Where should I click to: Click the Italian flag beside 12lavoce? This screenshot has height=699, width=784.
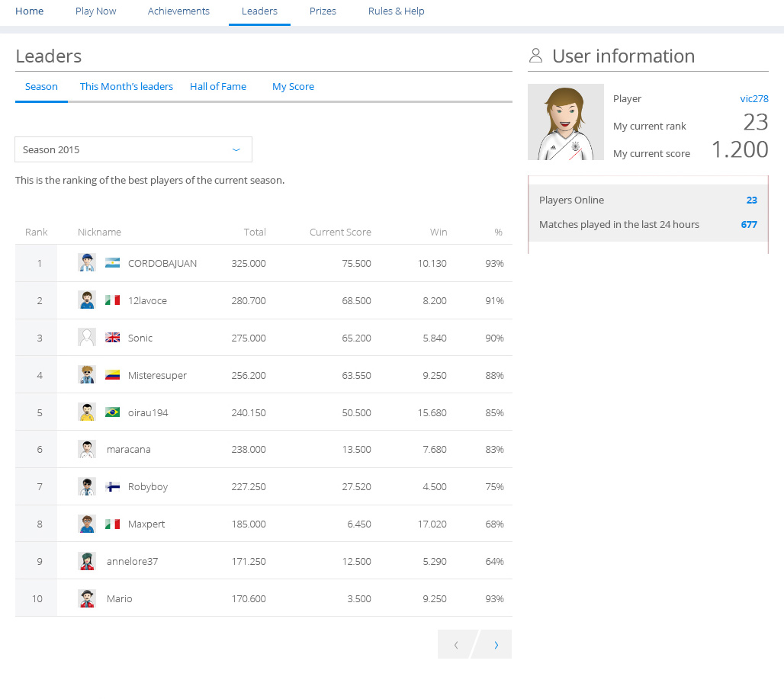(x=113, y=300)
